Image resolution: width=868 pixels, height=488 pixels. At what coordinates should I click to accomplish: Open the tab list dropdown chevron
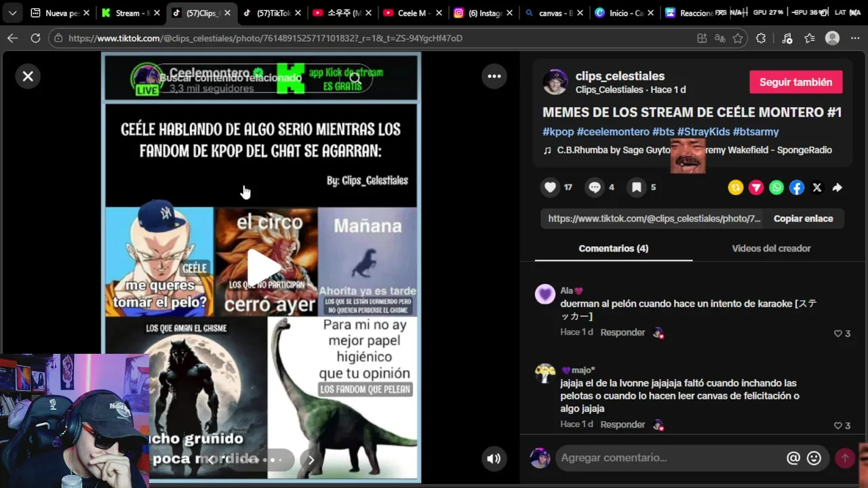(x=12, y=13)
